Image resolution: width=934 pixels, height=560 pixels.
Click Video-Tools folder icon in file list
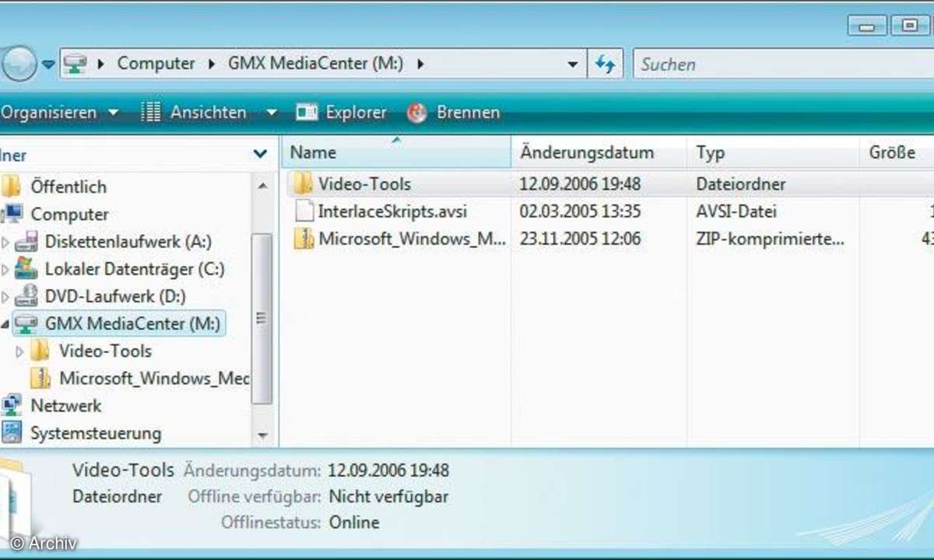[301, 184]
